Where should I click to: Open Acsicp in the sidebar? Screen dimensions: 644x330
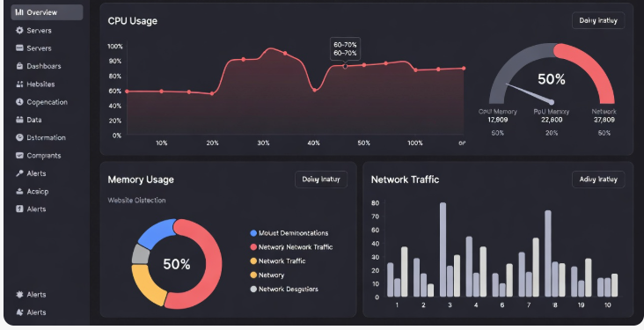point(37,192)
